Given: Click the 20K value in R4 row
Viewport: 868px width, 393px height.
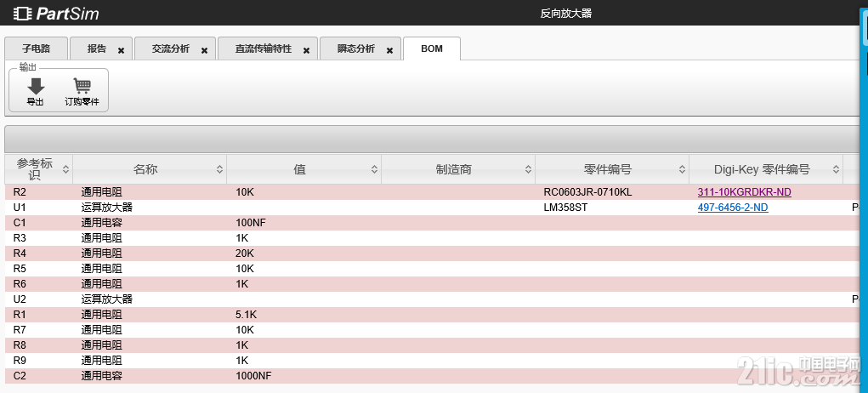Looking at the screenshot, I should 245,253.
